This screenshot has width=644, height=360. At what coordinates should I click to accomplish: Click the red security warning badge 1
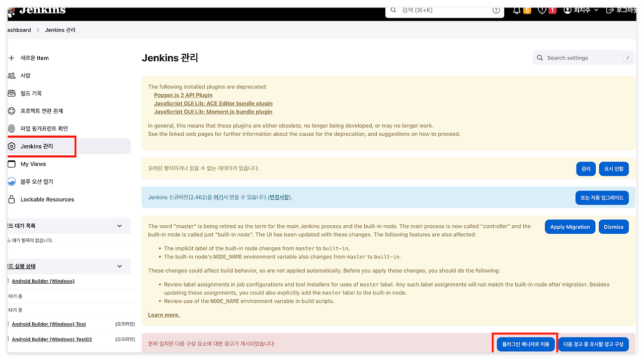tap(552, 10)
